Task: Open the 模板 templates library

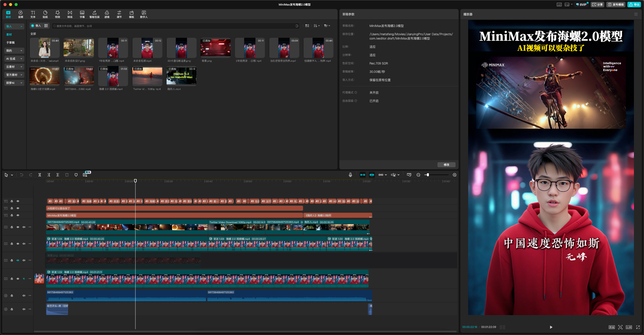Action: pos(132,14)
